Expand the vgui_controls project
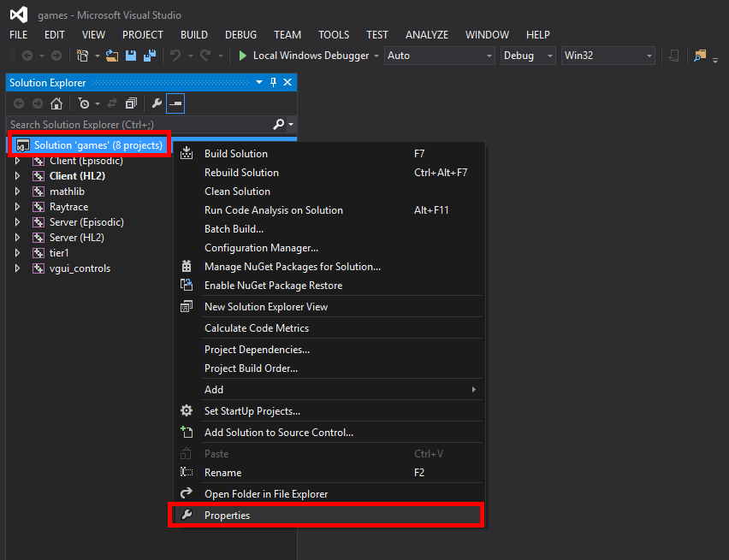The width and height of the screenshot is (729, 560). click(x=17, y=268)
